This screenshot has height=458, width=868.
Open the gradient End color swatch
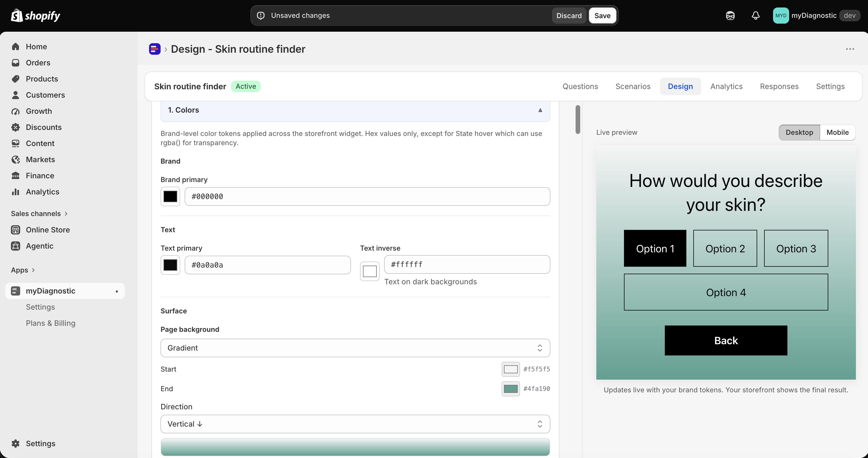(511, 389)
